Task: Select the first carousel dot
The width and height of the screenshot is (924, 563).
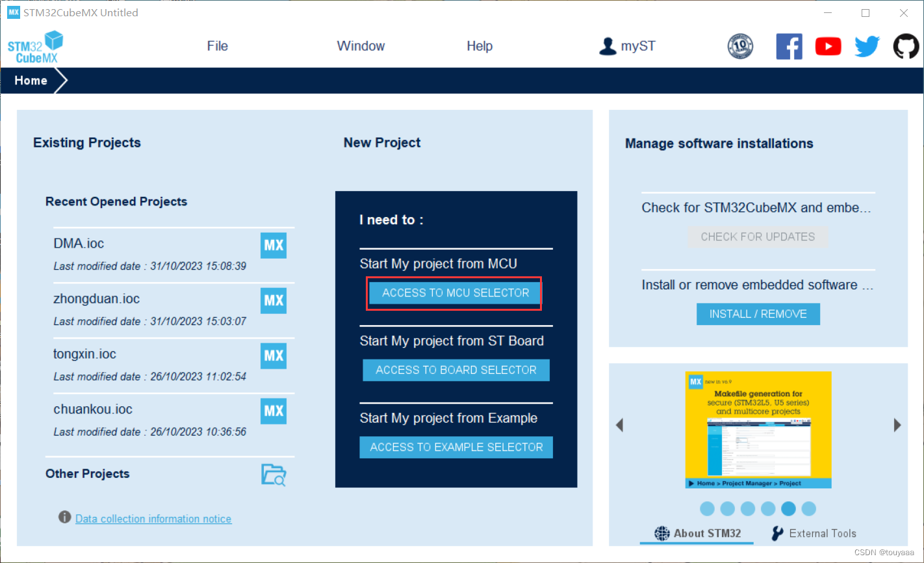Action: [x=708, y=508]
